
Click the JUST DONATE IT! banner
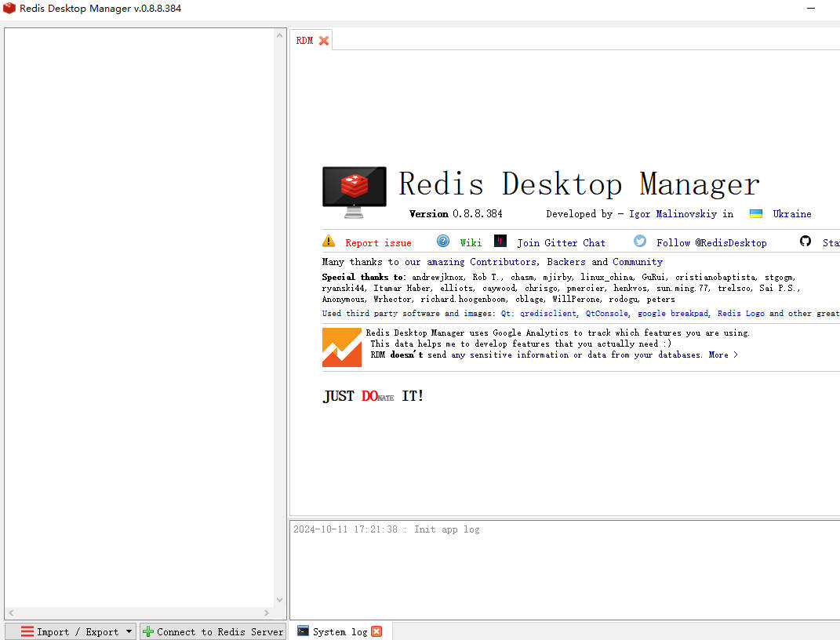(373, 396)
